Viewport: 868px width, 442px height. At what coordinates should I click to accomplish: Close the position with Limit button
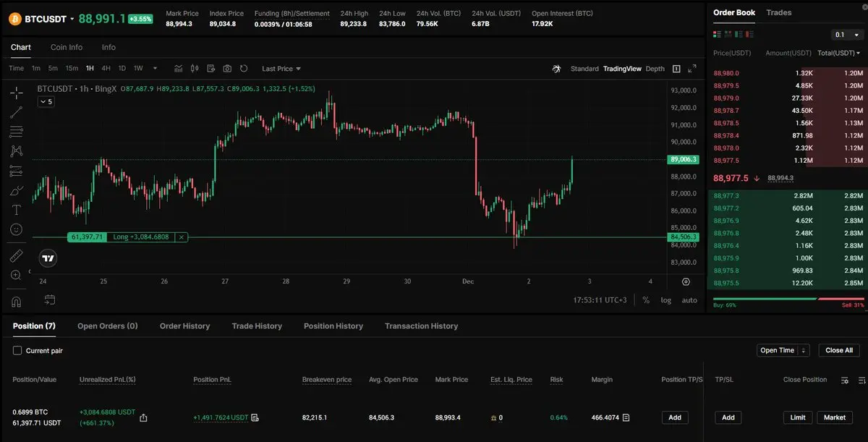click(798, 417)
